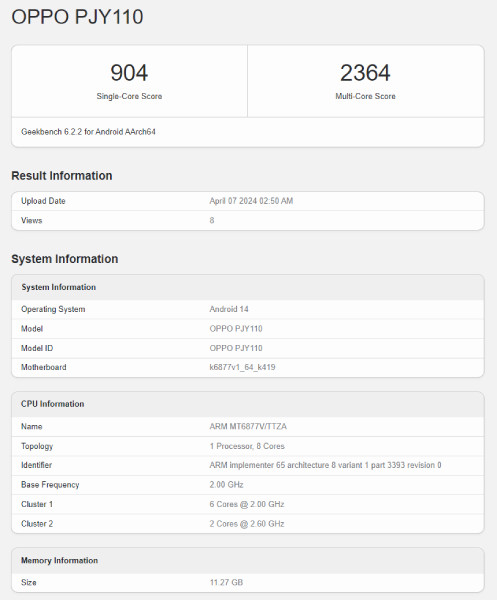Select the Upload Date value April 07 2024
Image resolution: width=497 pixels, height=600 pixels.
click(251, 201)
